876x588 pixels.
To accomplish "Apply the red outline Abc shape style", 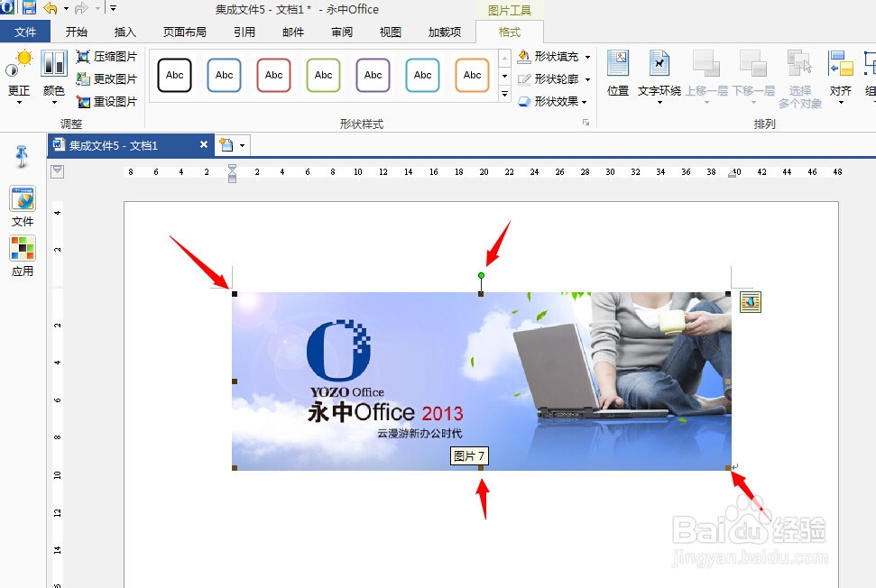I will pyautogui.click(x=273, y=75).
